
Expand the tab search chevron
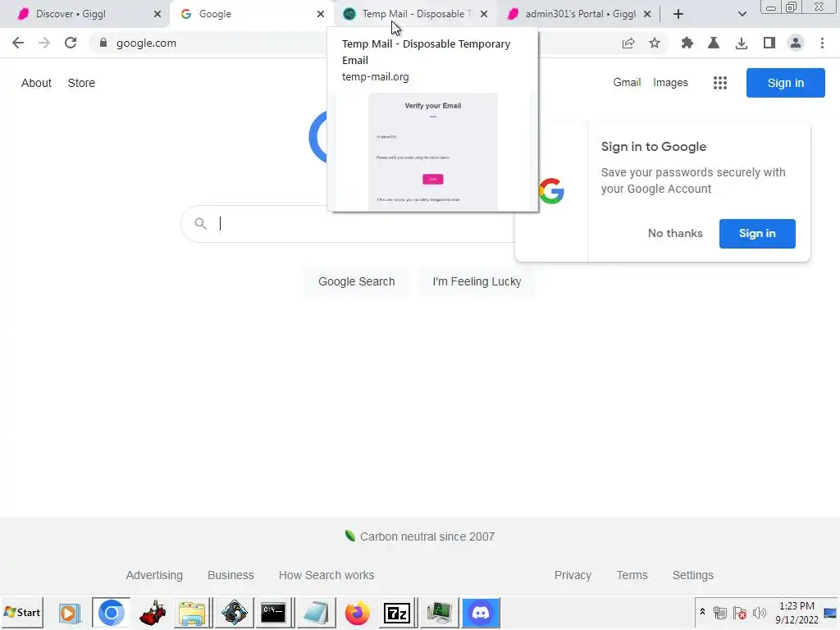click(x=742, y=14)
